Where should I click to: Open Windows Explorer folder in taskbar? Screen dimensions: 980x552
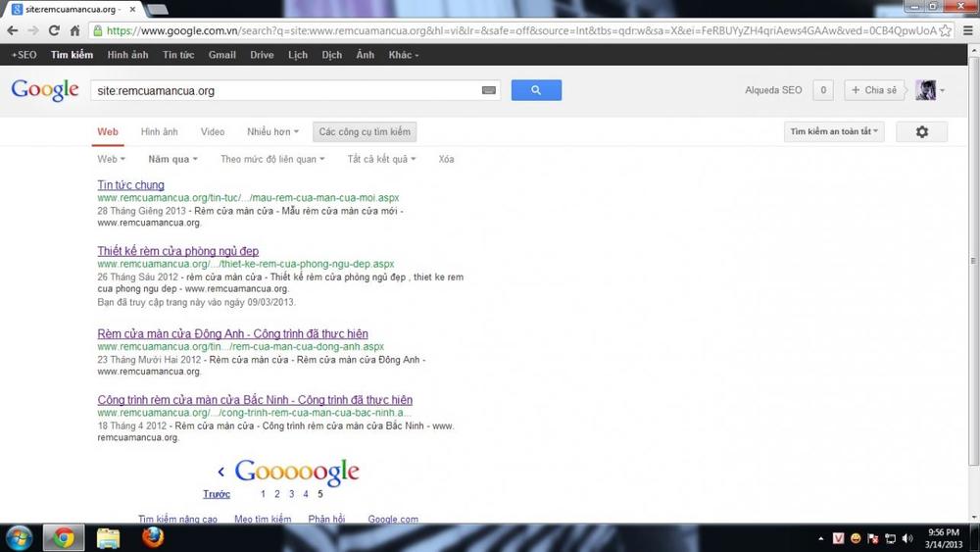point(108,538)
